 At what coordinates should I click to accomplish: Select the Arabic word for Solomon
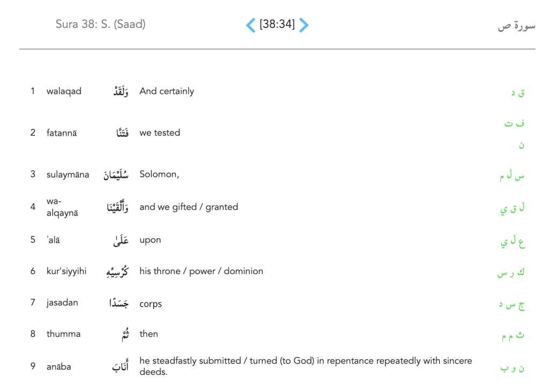click(116, 174)
